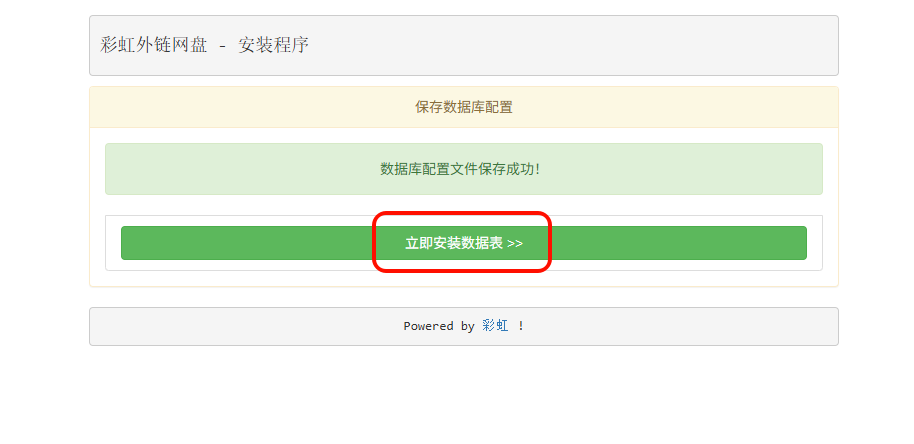The height and width of the screenshot is (444, 914).
Task: Click the 立即 characters on the green button
Action: (x=419, y=244)
